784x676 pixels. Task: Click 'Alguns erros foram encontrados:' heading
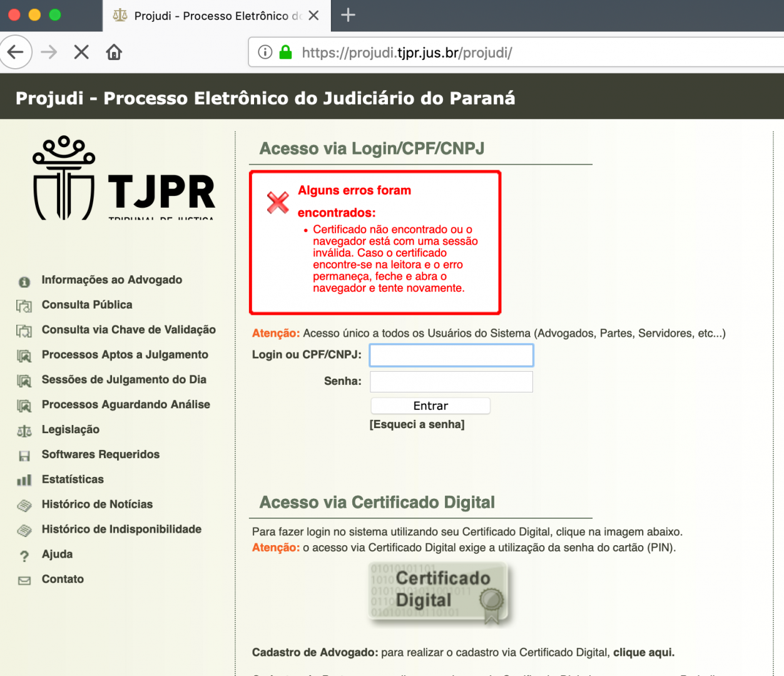[355, 202]
